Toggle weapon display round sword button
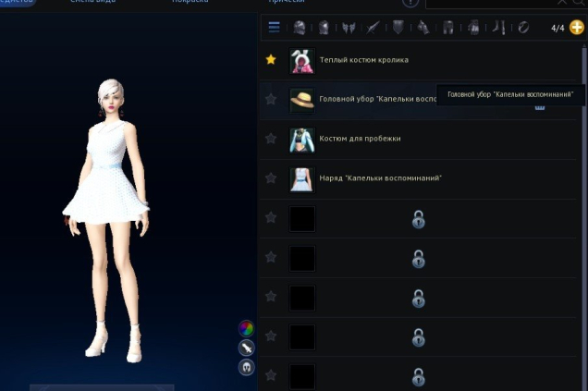The width and height of the screenshot is (588, 391). (247, 348)
